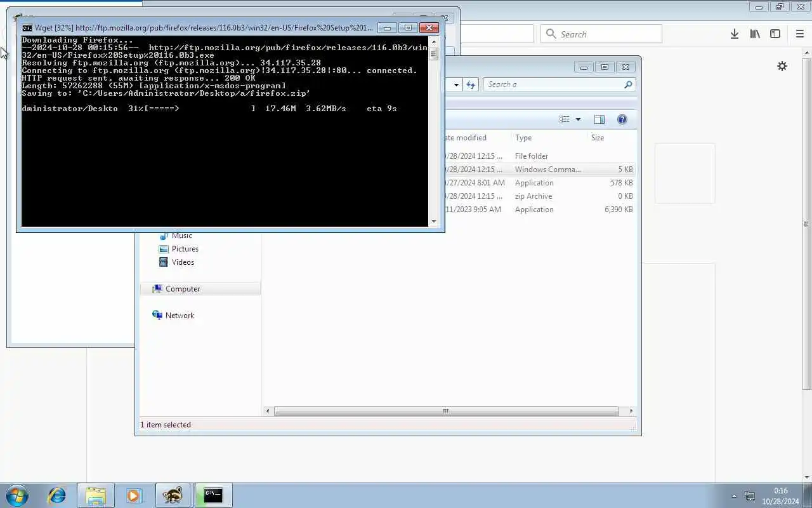This screenshot has height=508, width=812.
Task: Click the Firefox Search field
Action: [601, 34]
